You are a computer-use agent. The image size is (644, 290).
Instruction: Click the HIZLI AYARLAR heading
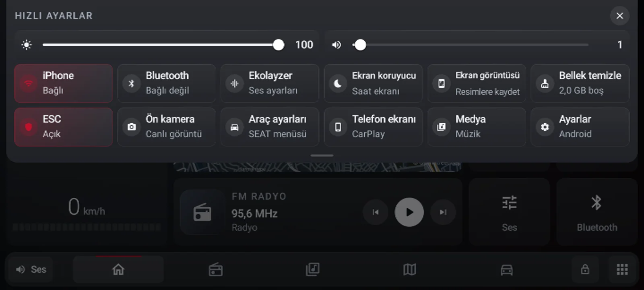click(54, 16)
